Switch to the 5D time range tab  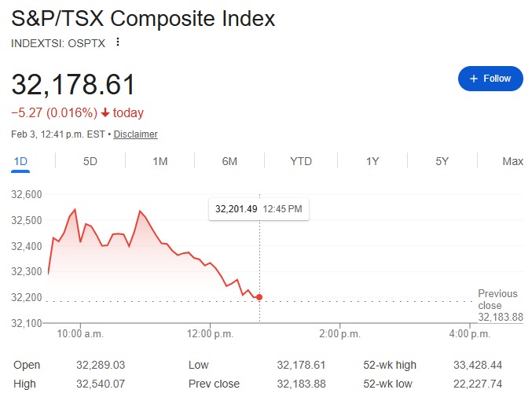(90, 161)
